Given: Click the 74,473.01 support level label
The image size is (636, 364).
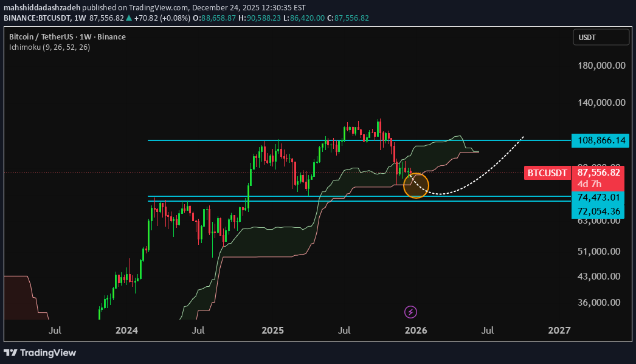Looking at the screenshot, I should [600, 197].
